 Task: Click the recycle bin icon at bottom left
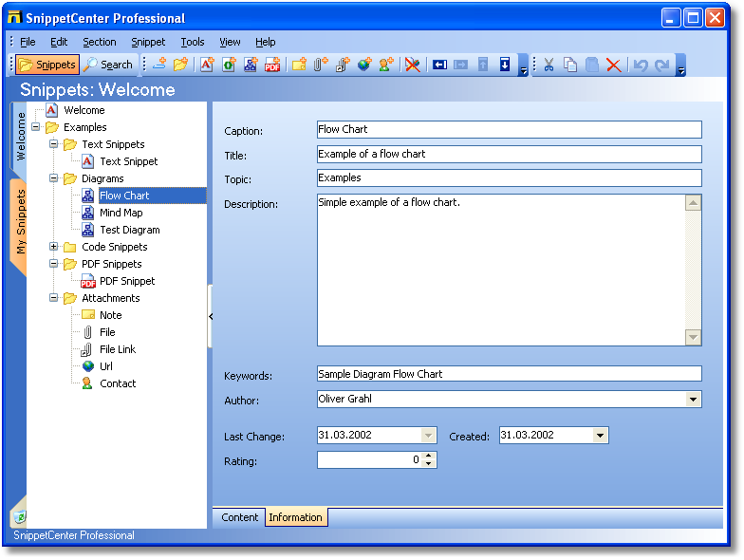(19, 516)
